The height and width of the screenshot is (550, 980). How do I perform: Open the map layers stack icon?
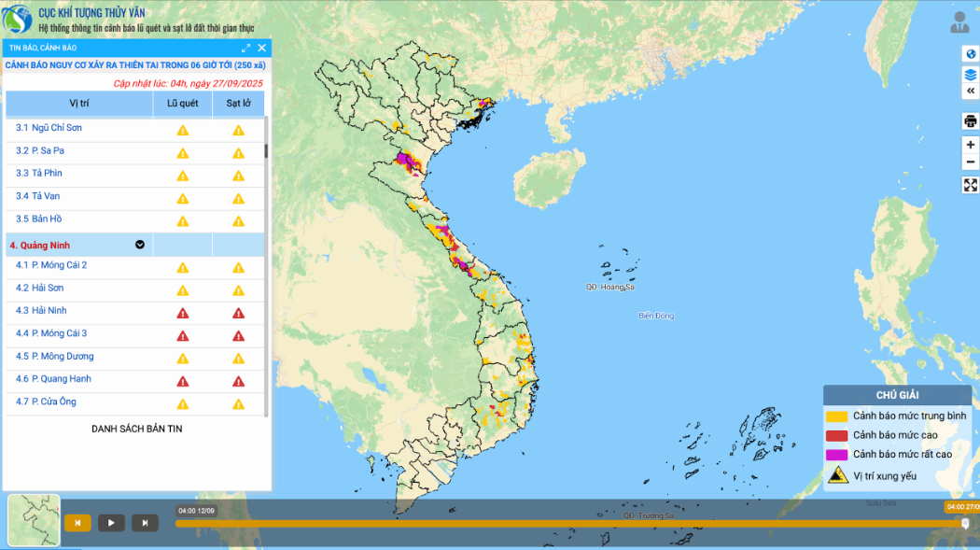coord(970,74)
